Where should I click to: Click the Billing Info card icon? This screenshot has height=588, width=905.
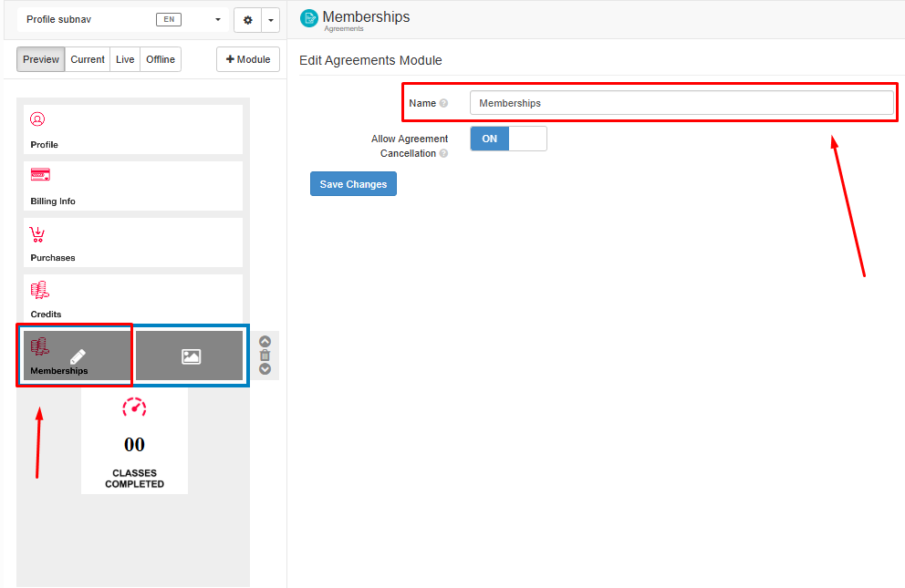40,175
